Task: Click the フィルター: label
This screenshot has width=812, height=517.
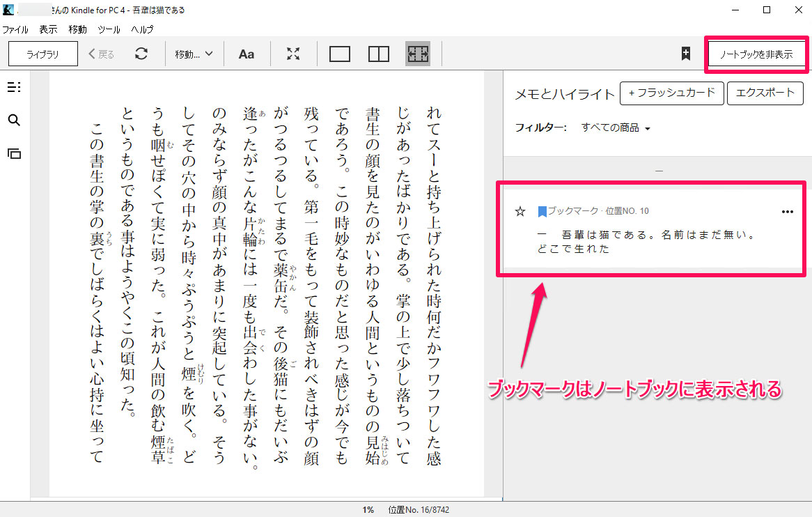Action: click(540, 128)
